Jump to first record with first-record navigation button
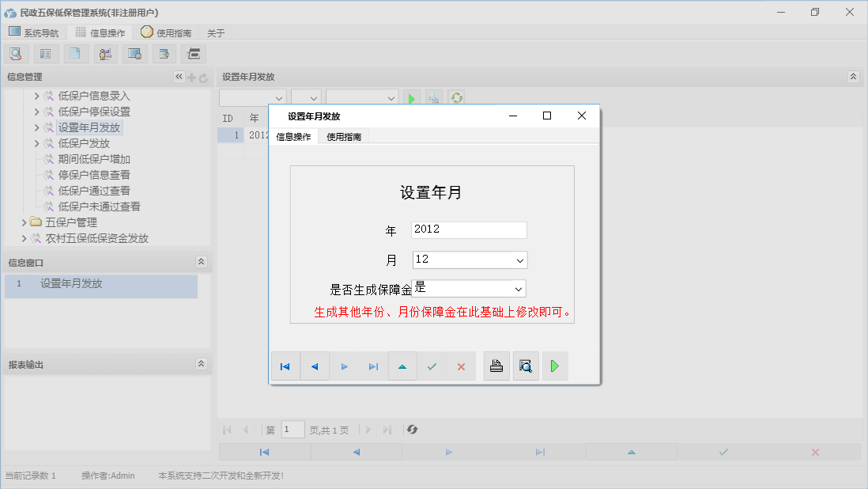Viewport: 868px width, 489px height. click(x=285, y=366)
